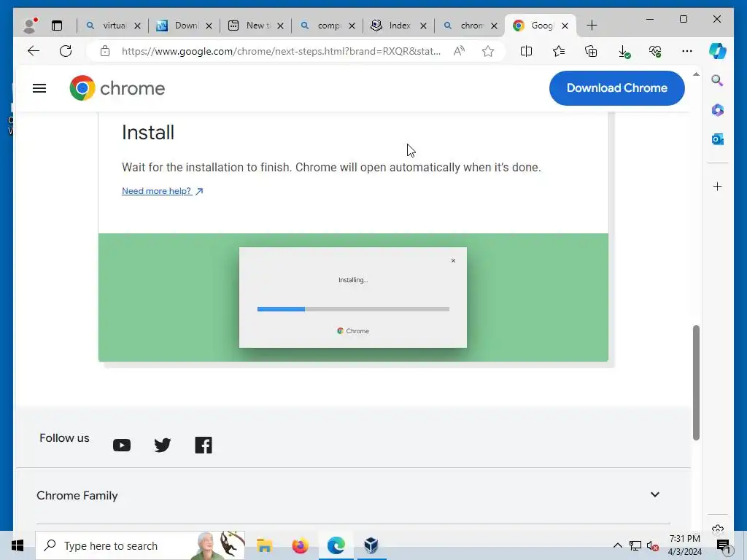This screenshot has height=560, width=747.
Task: Open a new browser tab
Action: click(592, 26)
